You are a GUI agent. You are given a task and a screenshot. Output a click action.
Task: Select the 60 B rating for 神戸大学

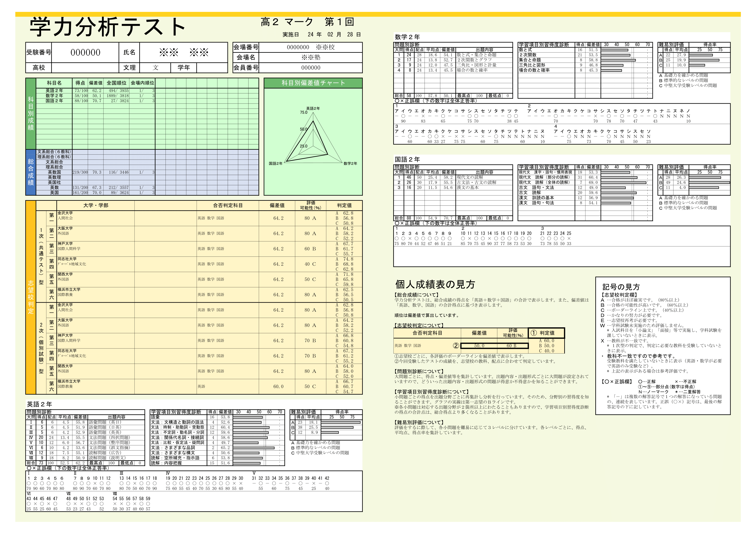click(x=310, y=249)
